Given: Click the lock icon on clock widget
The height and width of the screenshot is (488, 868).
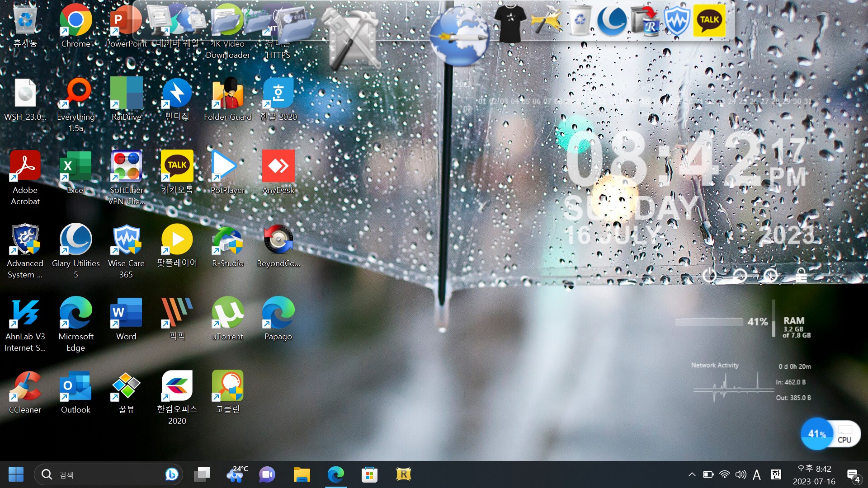Looking at the screenshot, I should [801, 275].
